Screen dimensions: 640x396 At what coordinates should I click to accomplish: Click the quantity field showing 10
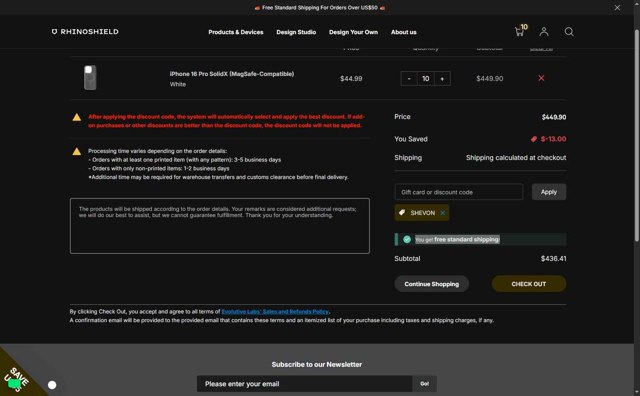coord(425,78)
